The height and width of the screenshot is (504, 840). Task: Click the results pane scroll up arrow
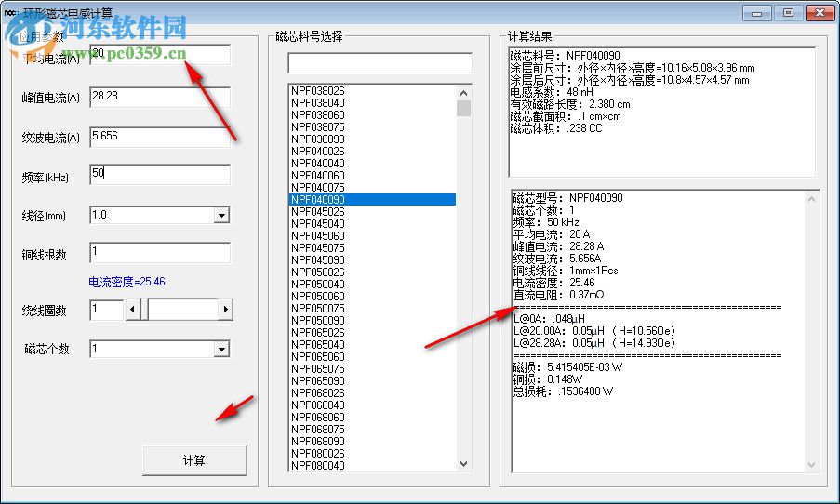point(811,200)
